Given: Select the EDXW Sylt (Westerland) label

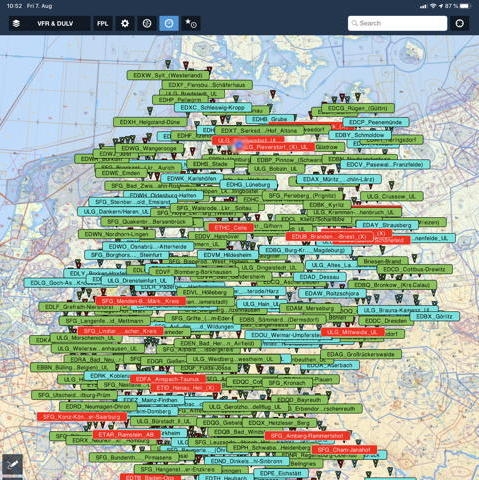Looking at the screenshot, I should [168, 75].
